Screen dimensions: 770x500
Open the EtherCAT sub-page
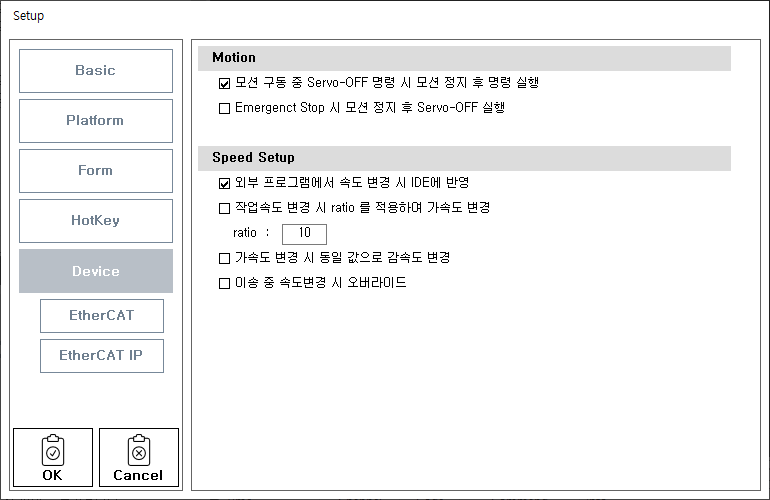(102, 316)
